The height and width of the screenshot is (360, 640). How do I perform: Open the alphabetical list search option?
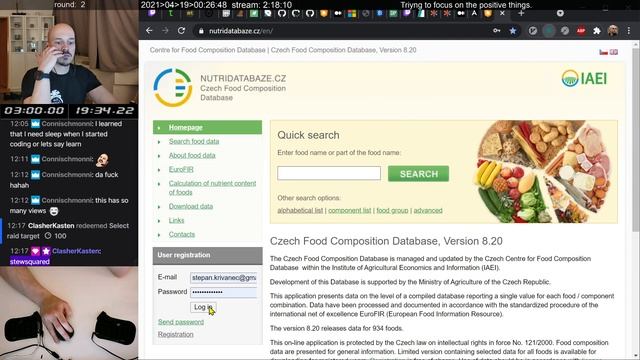(x=300, y=211)
